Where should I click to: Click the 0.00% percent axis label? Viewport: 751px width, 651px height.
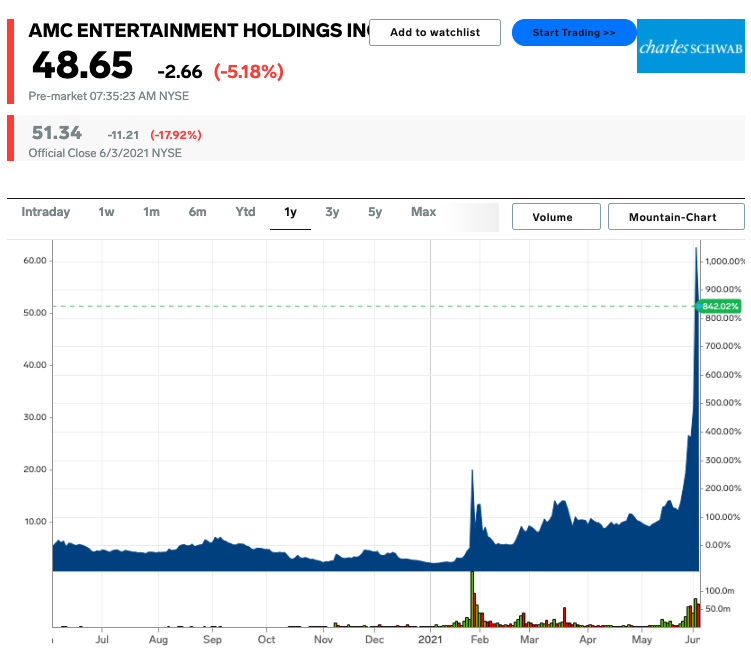tap(718, 545)
